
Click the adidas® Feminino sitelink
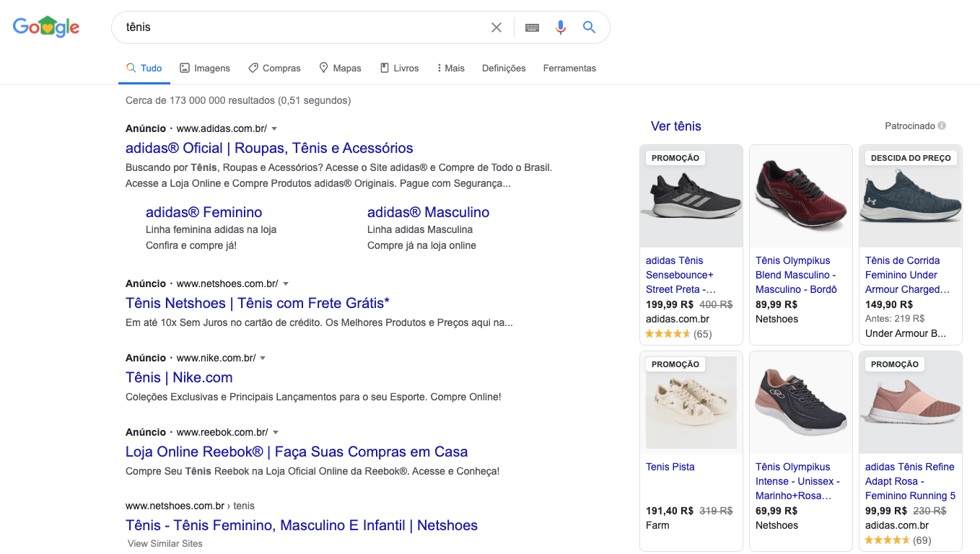click(204, 212)
